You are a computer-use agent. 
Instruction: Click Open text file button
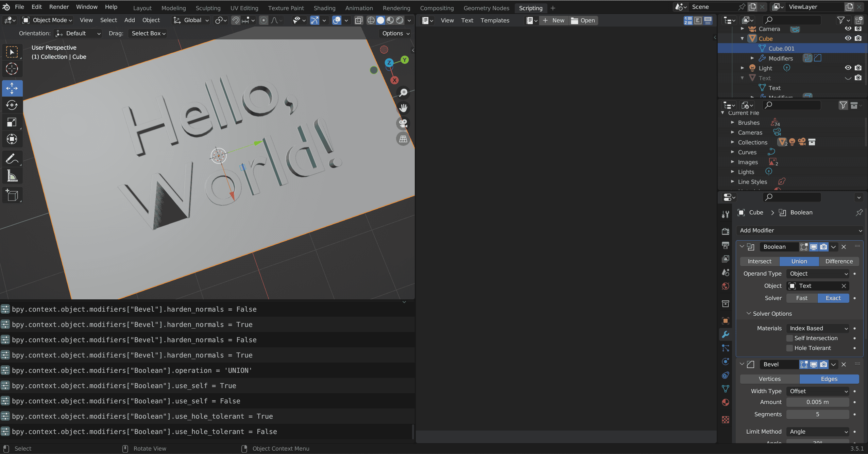pos(583,20)
